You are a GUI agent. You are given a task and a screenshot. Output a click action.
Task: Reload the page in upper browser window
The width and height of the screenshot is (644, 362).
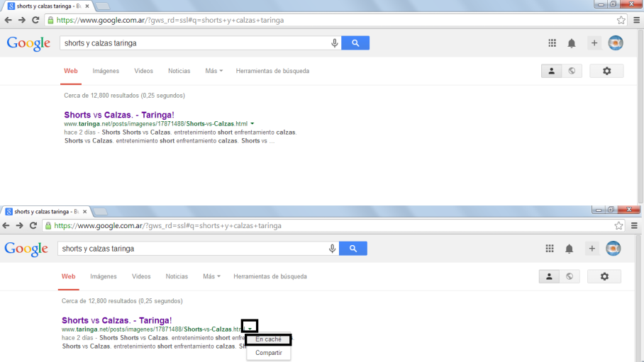(35, 20)
